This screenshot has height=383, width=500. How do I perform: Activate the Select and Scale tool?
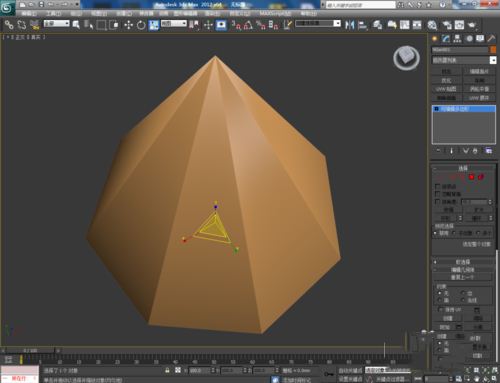(x=154, y=25)
